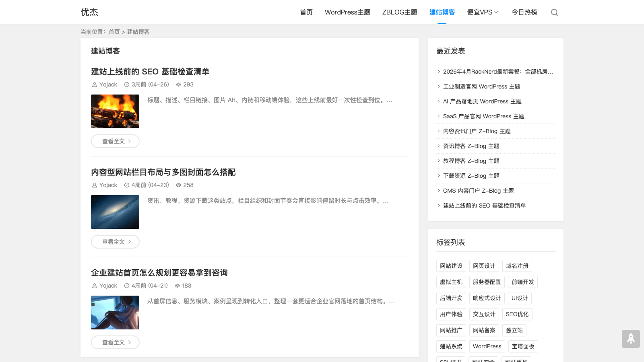
Task: Select the 建站博客 nav tab
Action: 442,12
